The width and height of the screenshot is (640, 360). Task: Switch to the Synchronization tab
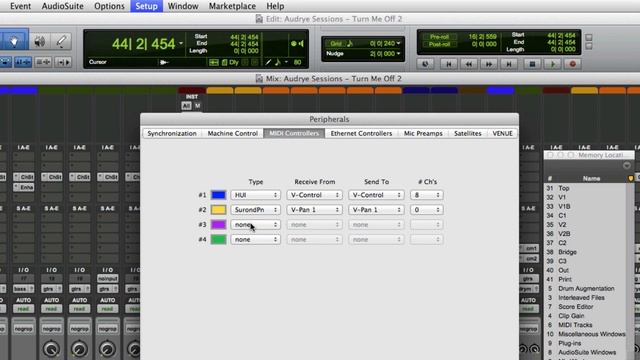coord(172,133)
